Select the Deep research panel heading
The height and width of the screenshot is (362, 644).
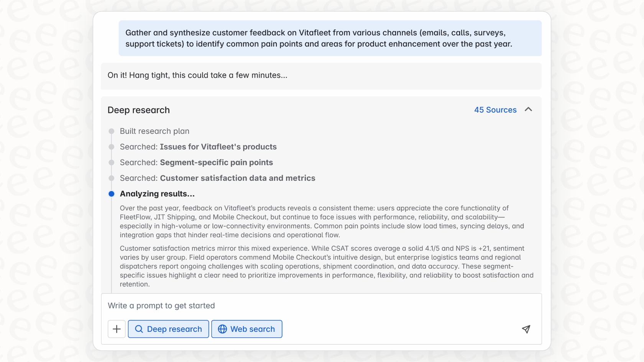pos(138,110)
